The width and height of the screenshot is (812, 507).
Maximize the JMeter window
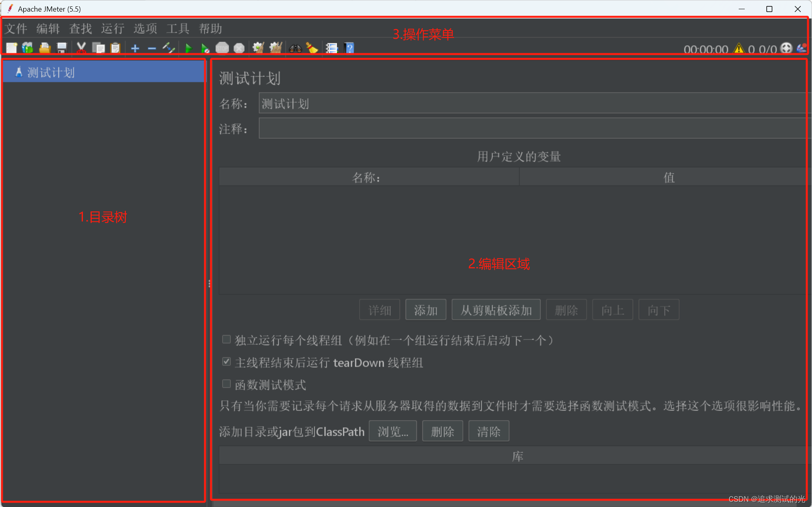(769, 9)
